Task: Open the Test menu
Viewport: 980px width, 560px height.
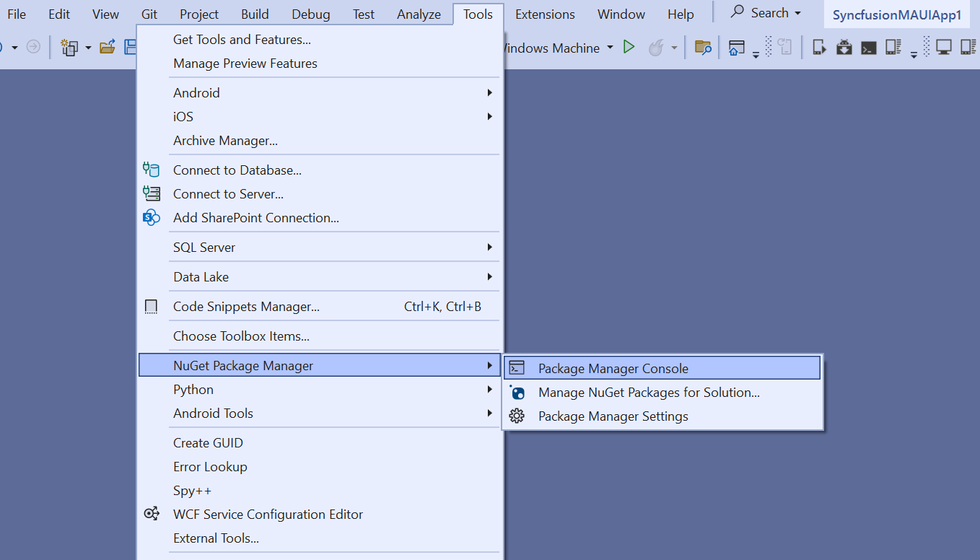Action: [364, 14]
